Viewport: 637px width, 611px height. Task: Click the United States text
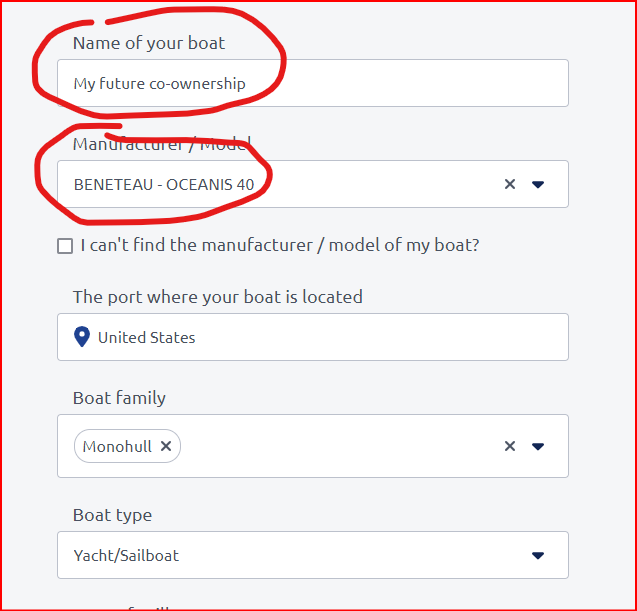[x=146, y=337]
